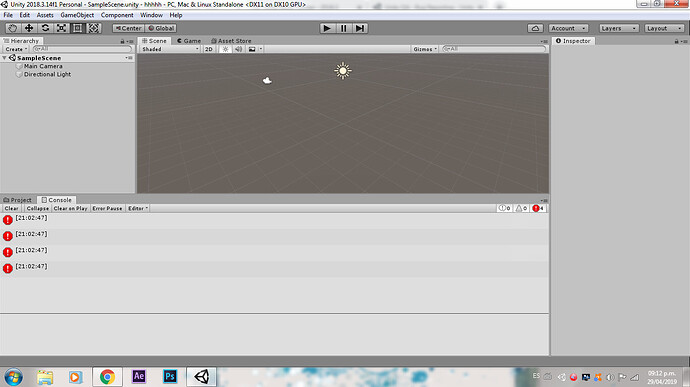
Task: Open the Gizmos dropdown
Action: tap(425, 49)
